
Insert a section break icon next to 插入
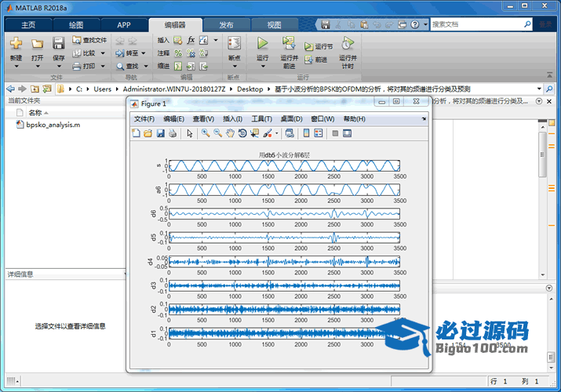(178, 41)
